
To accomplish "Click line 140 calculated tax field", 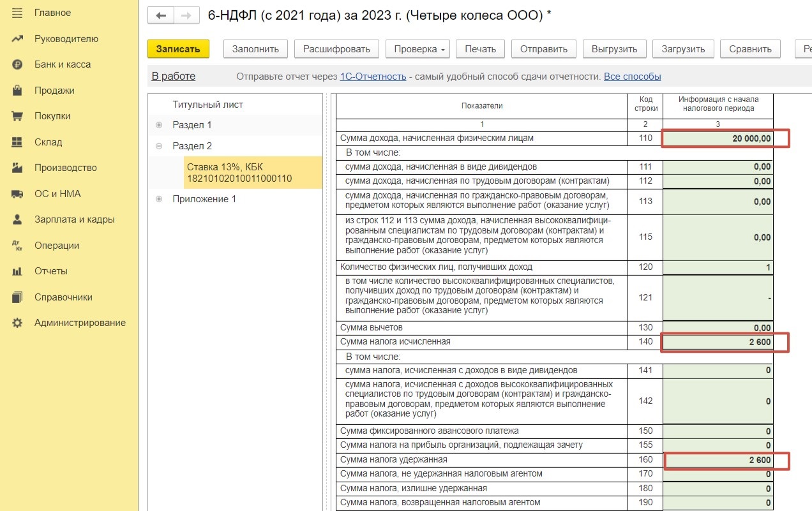I will (718, 342).
